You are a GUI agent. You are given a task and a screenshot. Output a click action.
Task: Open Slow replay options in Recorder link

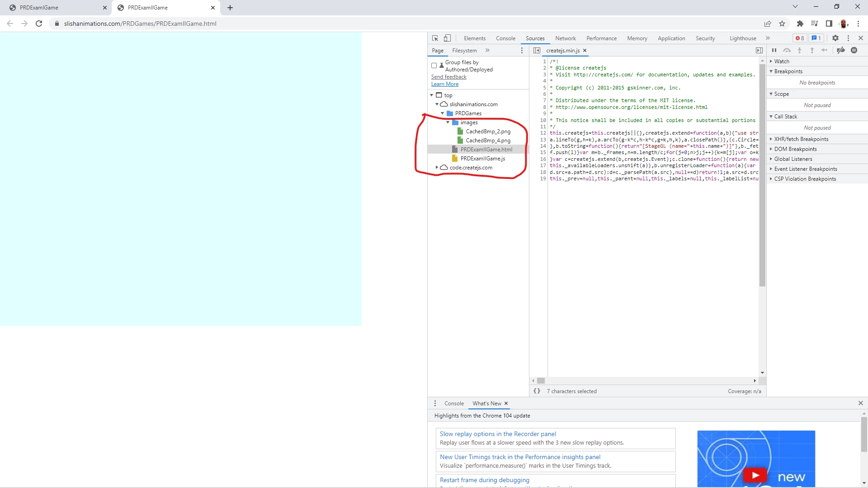(498, 434)
